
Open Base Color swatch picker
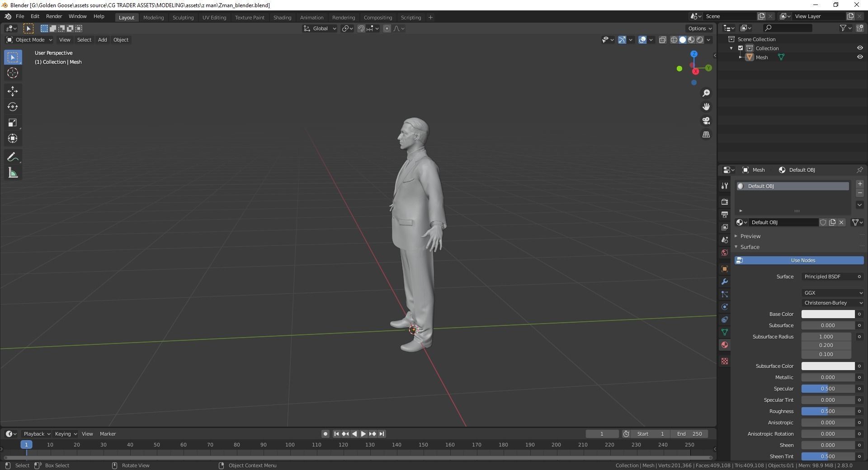click(828, 314)
